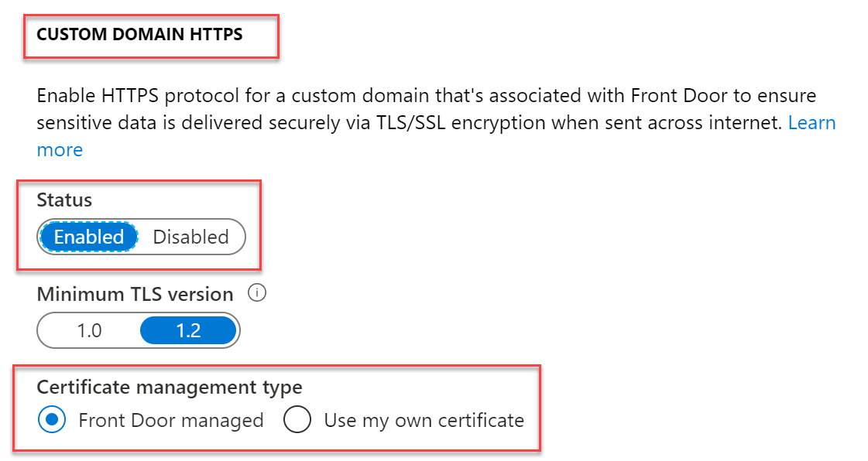Click the word 'more' of the link
The height and width of the screenshot is (461, 868).
60,150
